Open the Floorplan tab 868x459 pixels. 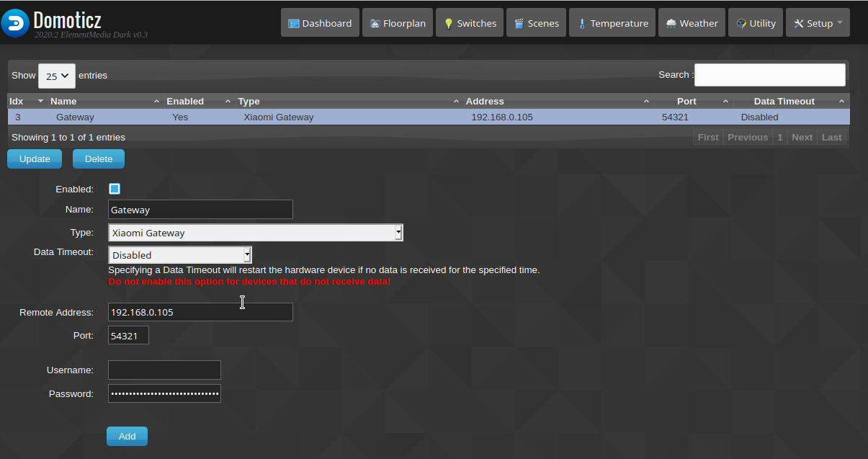coord(398,23)
